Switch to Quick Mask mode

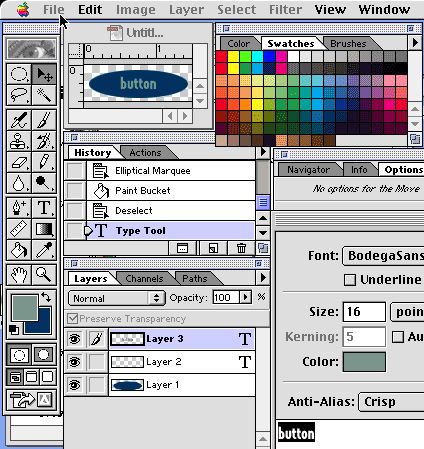pyautogui.click(x=44, y=355)
